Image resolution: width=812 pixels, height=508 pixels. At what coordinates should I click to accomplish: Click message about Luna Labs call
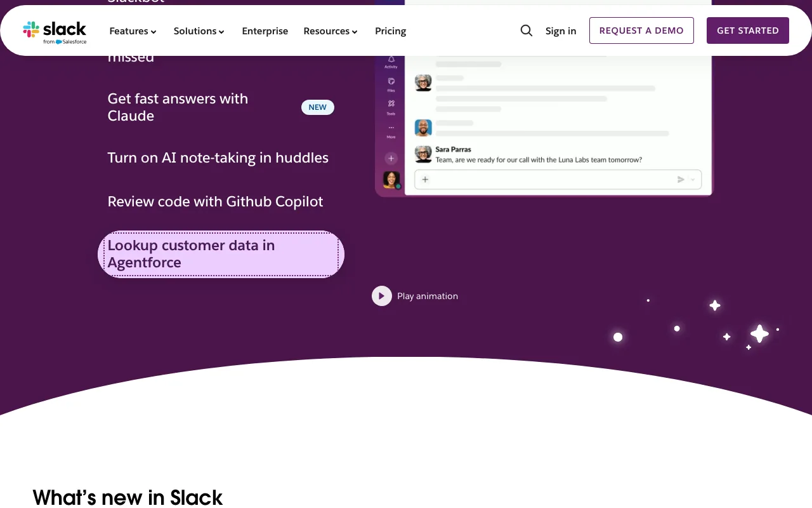pos(539,160)
